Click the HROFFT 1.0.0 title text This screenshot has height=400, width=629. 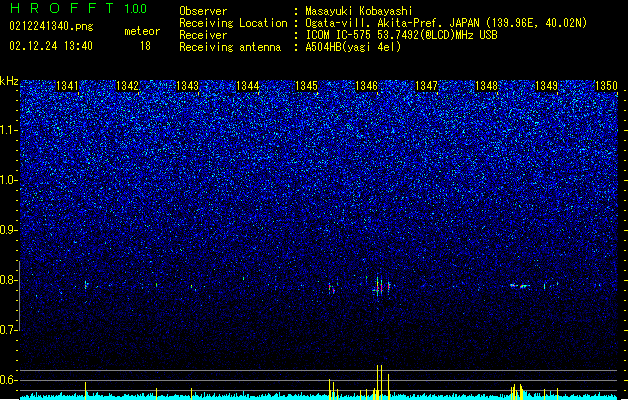[x=79, y=8]
